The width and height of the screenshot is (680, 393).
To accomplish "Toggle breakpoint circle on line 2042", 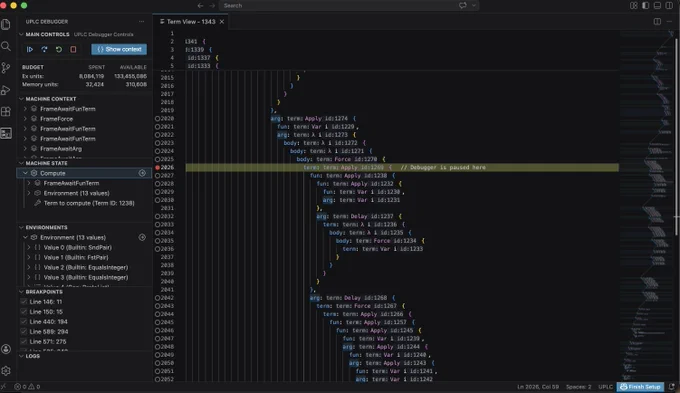I will [x=157, y=298].
